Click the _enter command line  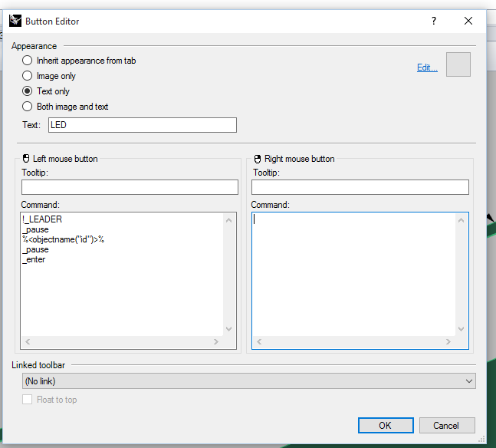(x=34, y=259)
